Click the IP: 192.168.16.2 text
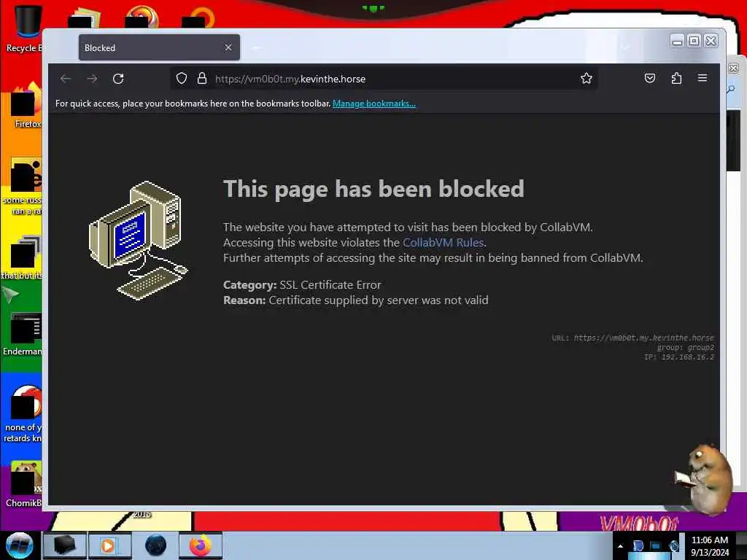 [x=679, y=357]
